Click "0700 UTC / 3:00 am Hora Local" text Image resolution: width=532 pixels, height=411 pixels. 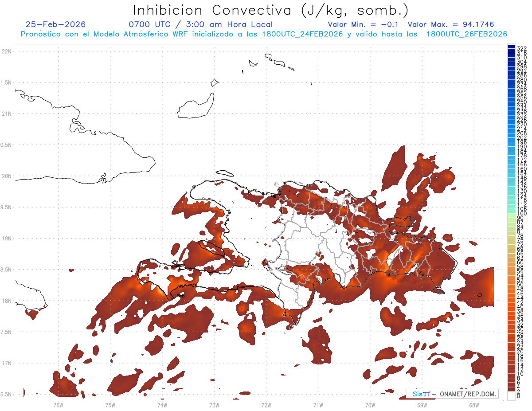(201, 25)
